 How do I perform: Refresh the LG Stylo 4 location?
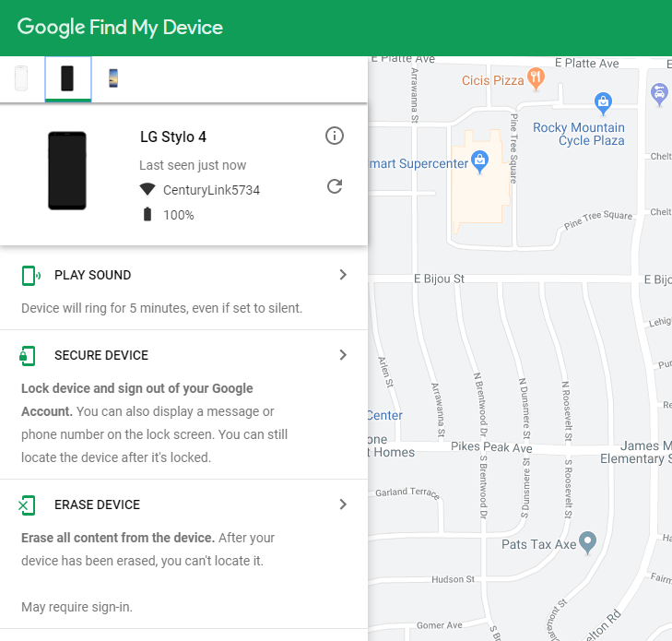(335, 186)
